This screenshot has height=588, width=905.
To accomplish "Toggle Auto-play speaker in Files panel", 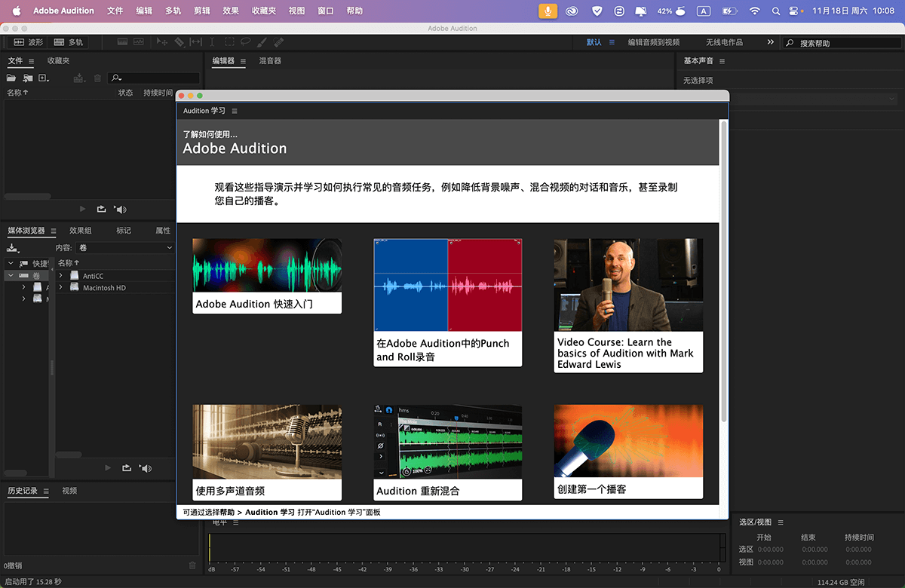I will 120,209.
